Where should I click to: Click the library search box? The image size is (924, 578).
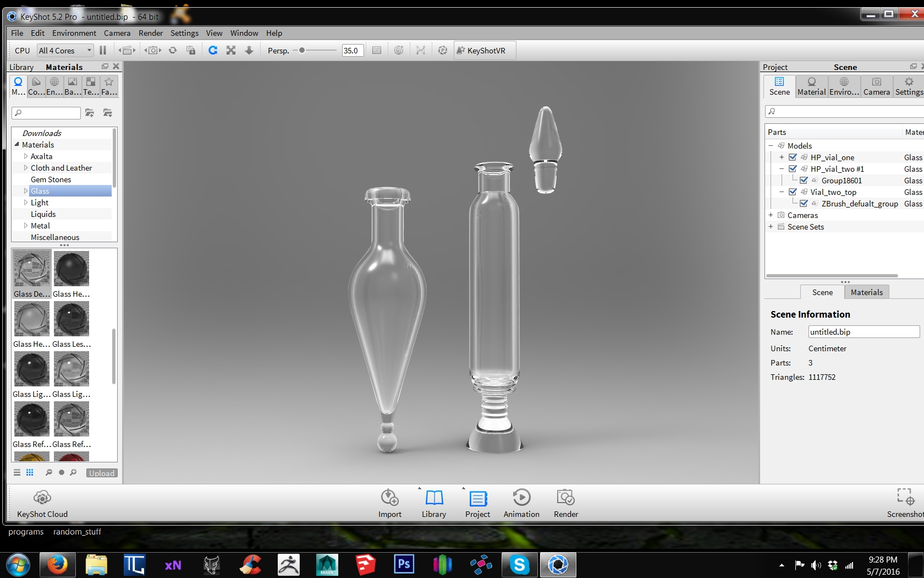click(46, 113)
